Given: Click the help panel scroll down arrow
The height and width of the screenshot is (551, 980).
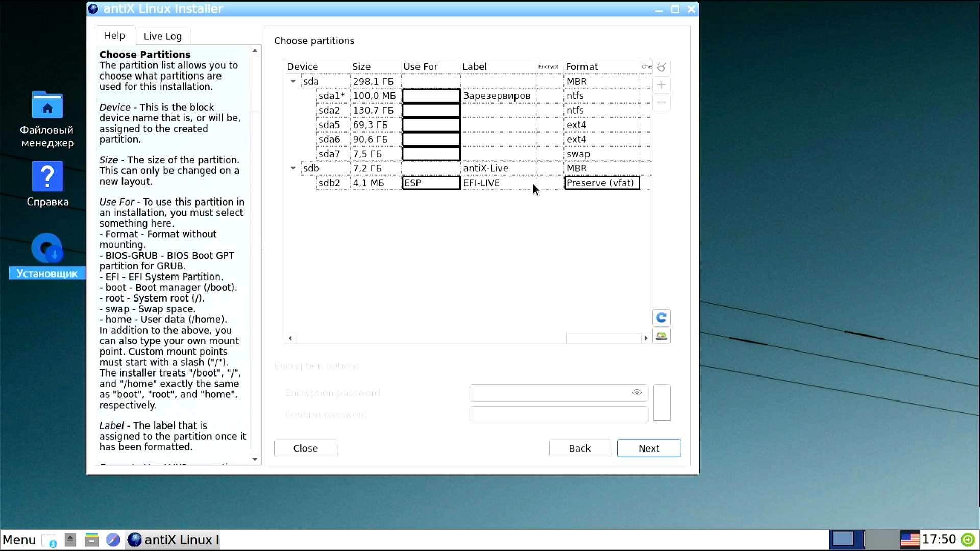Looking at the screenshot, I should [x=255, y=459].
